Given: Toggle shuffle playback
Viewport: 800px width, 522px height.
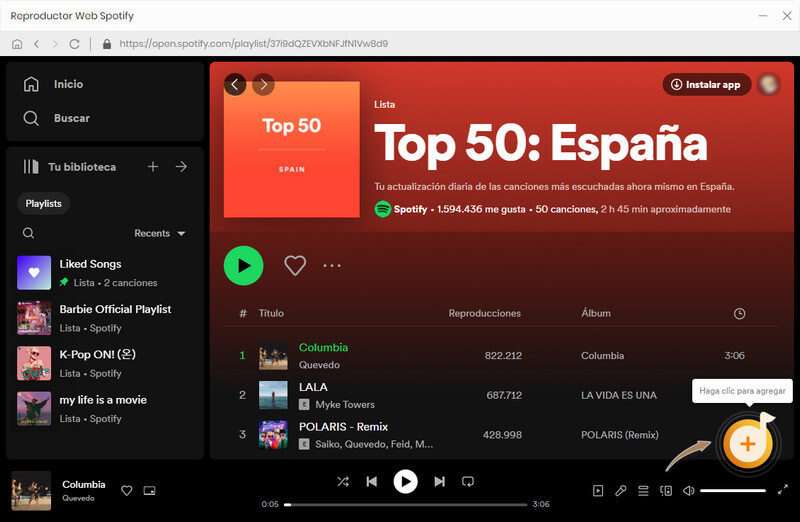Looking at the screenshot, I should (343, 482).
